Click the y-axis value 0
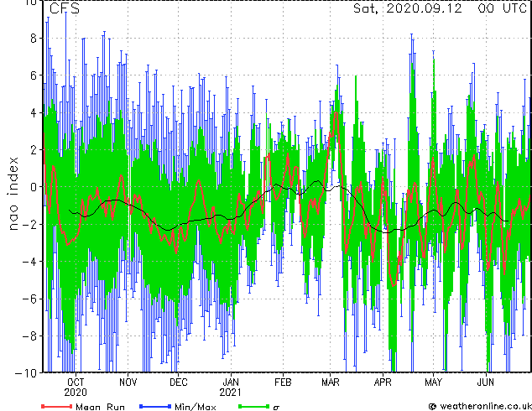 click(x=34, y=187)
